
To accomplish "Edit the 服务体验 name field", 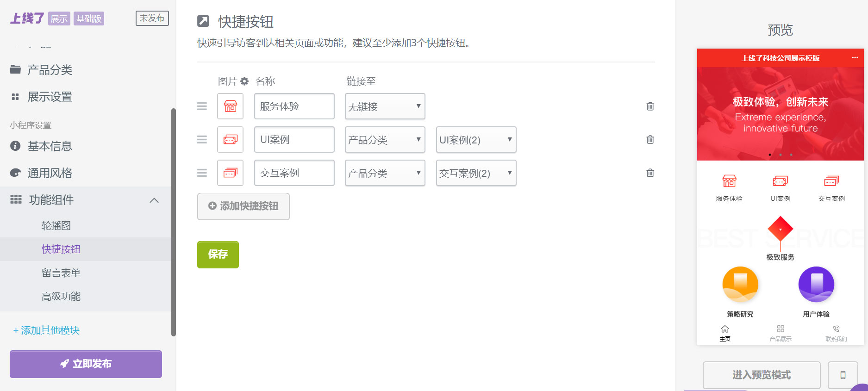I will pyautogui.click(x=294, y=106).
